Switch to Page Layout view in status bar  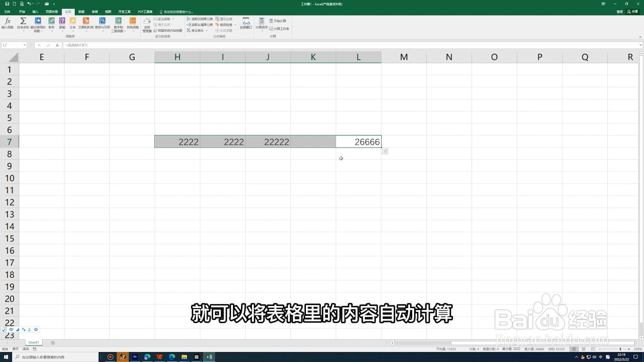[x=584, y=349]
